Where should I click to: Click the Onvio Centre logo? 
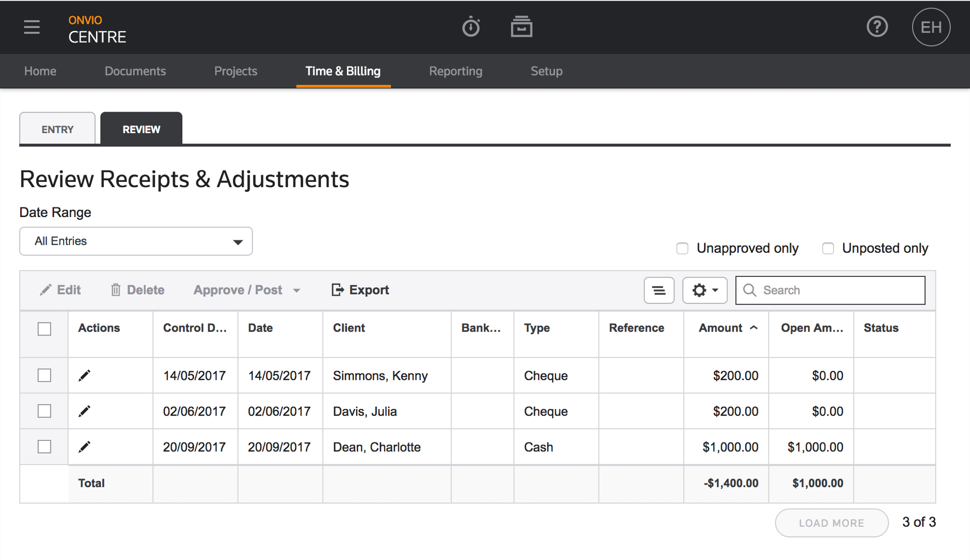[97, 29]
